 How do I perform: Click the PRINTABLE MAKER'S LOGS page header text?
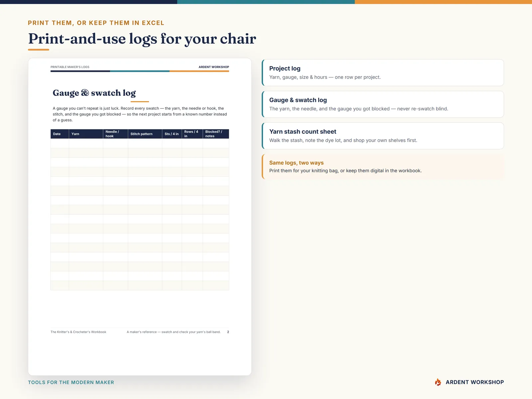tap(70, 67)
